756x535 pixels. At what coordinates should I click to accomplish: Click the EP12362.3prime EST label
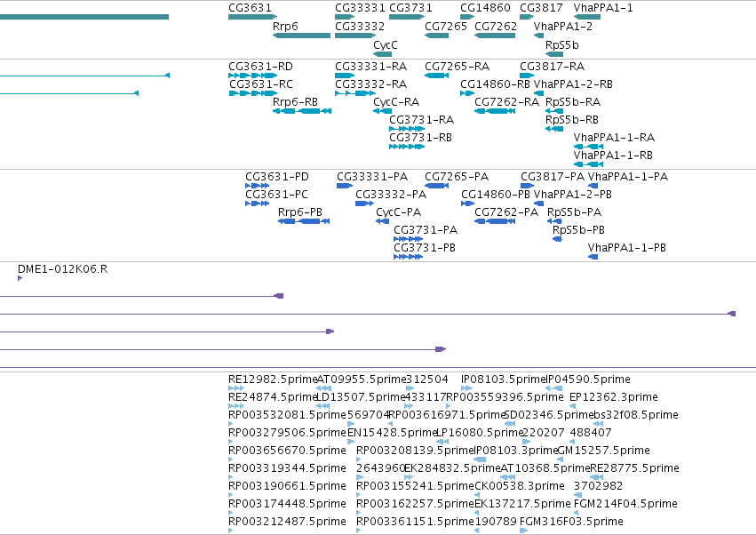pos(614,397)
